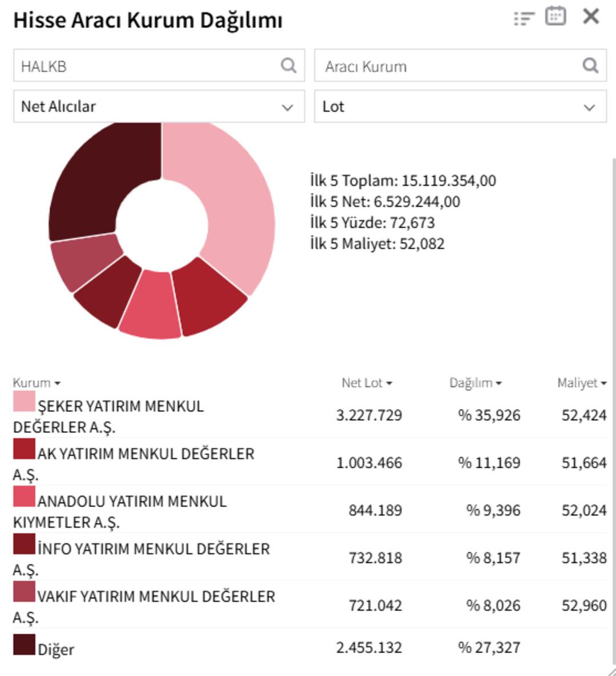Select the pink ŞEKER YATIRIM donut segment

coord(240,200)
